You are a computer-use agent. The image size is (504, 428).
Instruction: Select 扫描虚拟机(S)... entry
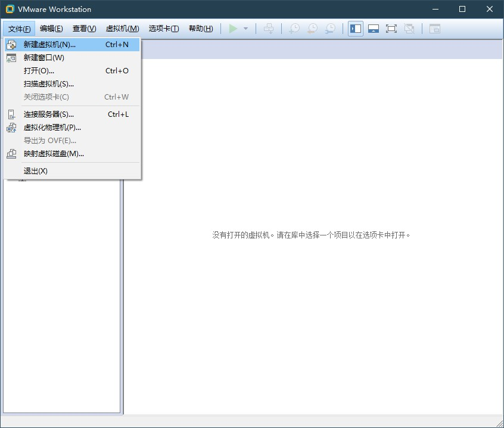pos(72,84)
